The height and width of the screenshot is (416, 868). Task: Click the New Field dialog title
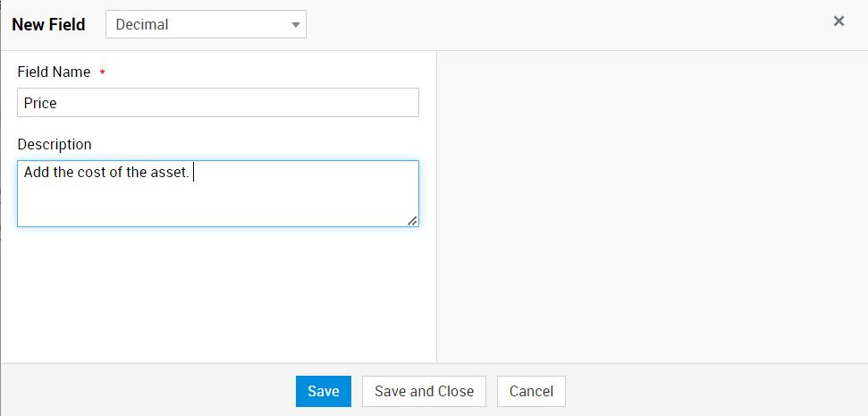click(x=48, y=25)
